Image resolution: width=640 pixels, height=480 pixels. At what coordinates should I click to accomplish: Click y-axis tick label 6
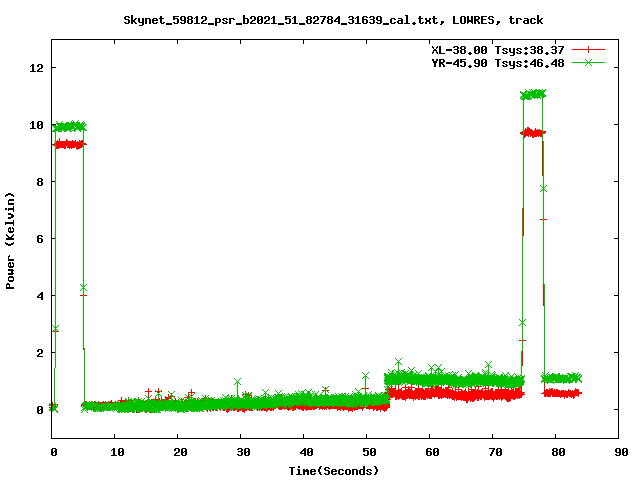(40, 239)
